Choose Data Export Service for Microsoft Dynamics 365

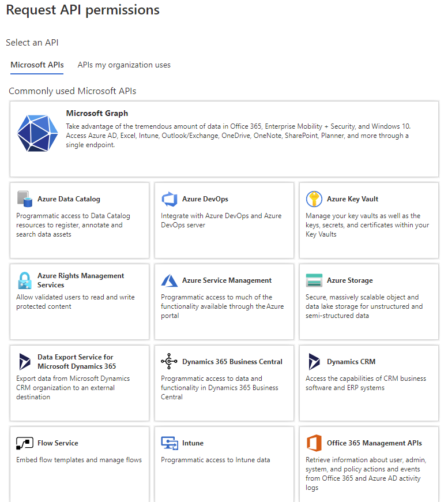[77, 361]
